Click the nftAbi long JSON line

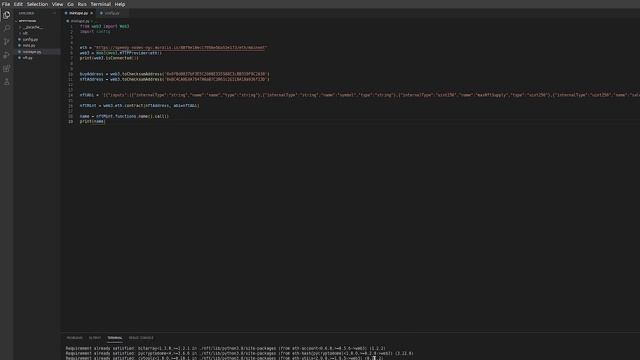click(359, 95)
